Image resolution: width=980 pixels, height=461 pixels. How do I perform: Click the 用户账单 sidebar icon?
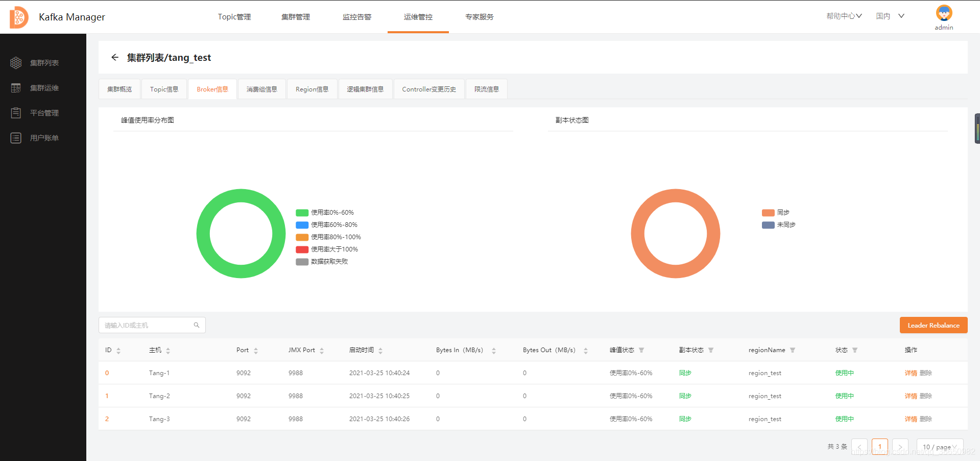(16, 138)
